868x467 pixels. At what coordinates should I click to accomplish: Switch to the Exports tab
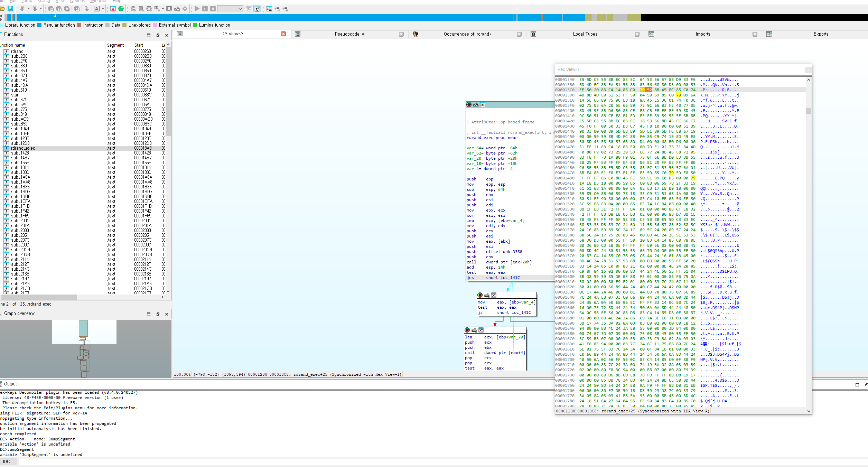click(x=821, y=34)
